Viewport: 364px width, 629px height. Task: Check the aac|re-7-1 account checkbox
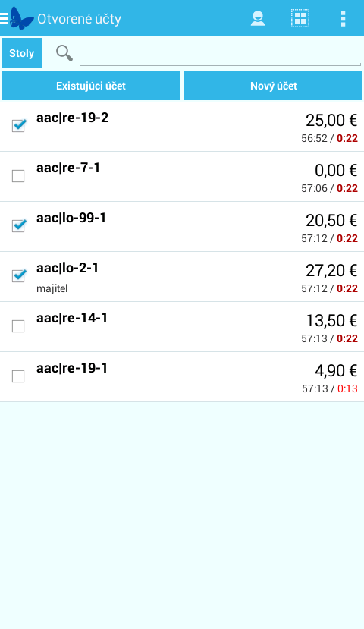click(x=18, y=176)
